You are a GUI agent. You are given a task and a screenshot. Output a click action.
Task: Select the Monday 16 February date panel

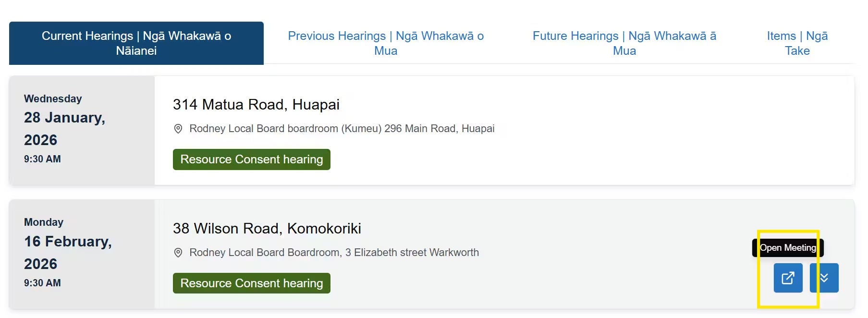[82, 252]
